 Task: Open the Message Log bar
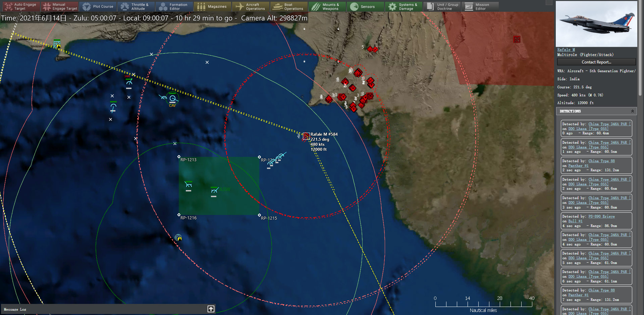tap(108, 309)
